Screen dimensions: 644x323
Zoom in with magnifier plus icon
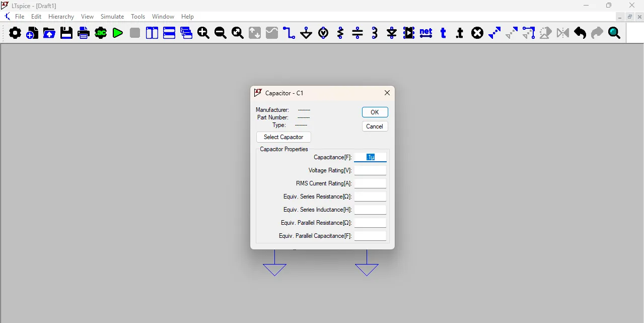(x=203, y=33)
